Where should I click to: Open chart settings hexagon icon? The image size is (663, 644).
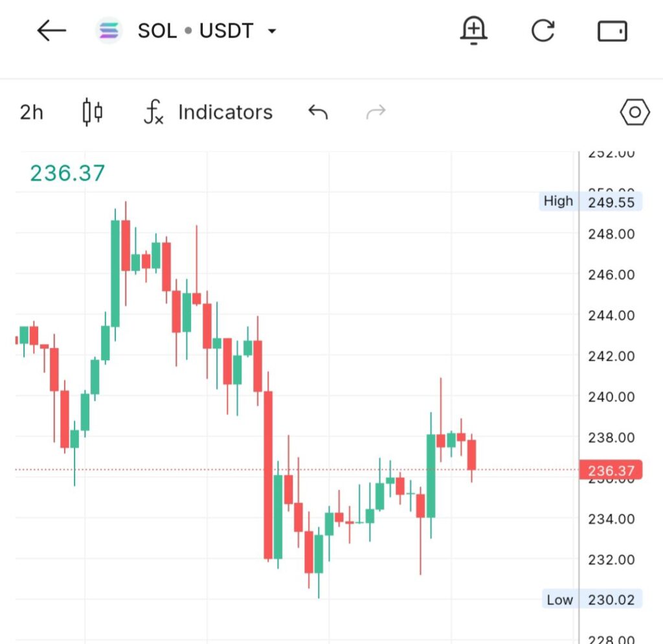[x=635, y=113]
